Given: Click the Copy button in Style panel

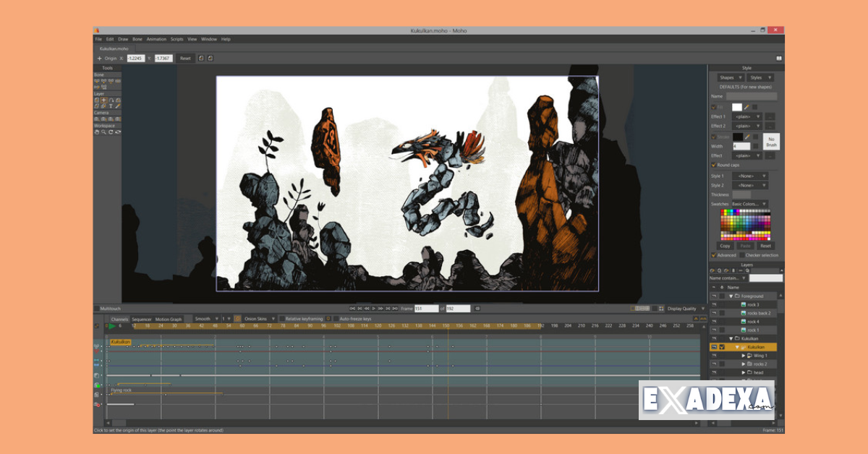Looking at the screenshot, I should [x=725, y=245].
